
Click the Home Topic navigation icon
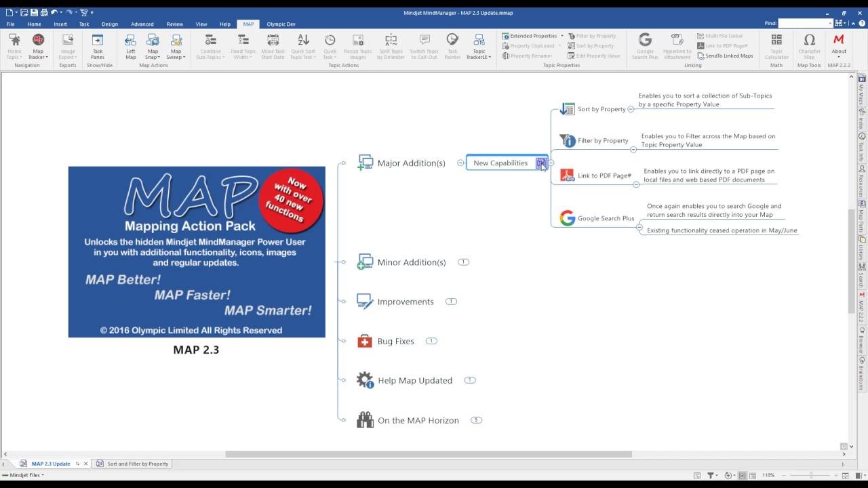pyautogui.click(x=14, y=41)
